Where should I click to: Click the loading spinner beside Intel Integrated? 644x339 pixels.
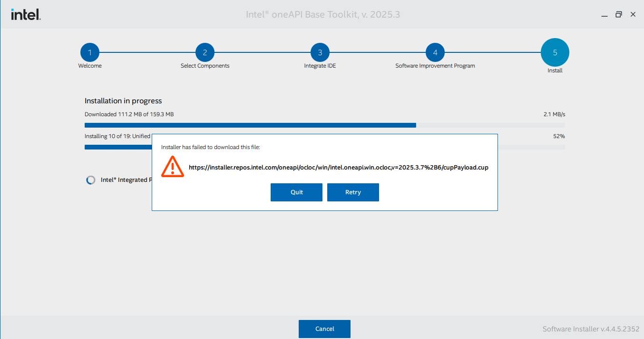pyautogui.click(x=90, y=180)
